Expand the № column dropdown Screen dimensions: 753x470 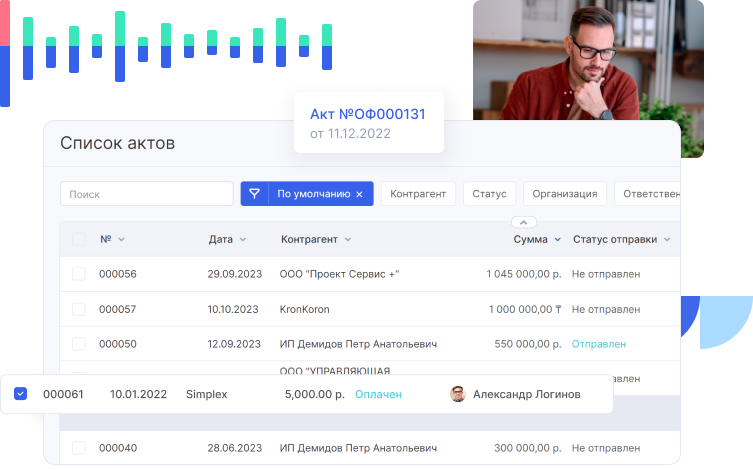click(122, 240)
